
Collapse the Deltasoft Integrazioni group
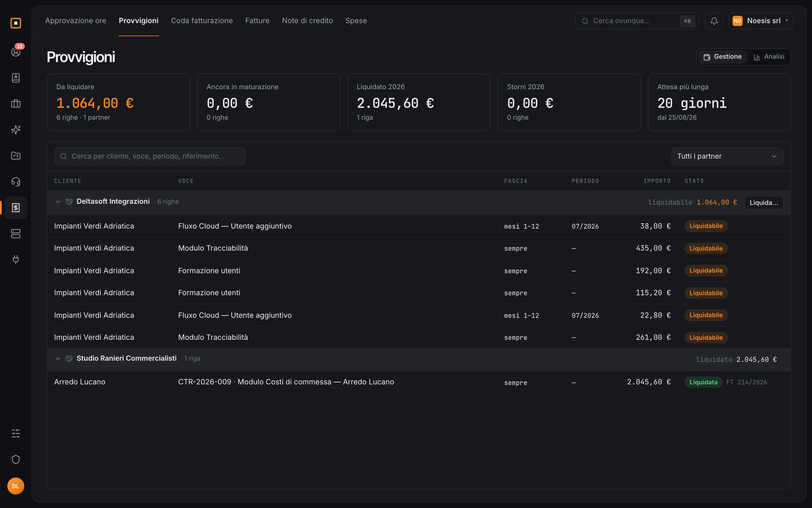point(58,202)
